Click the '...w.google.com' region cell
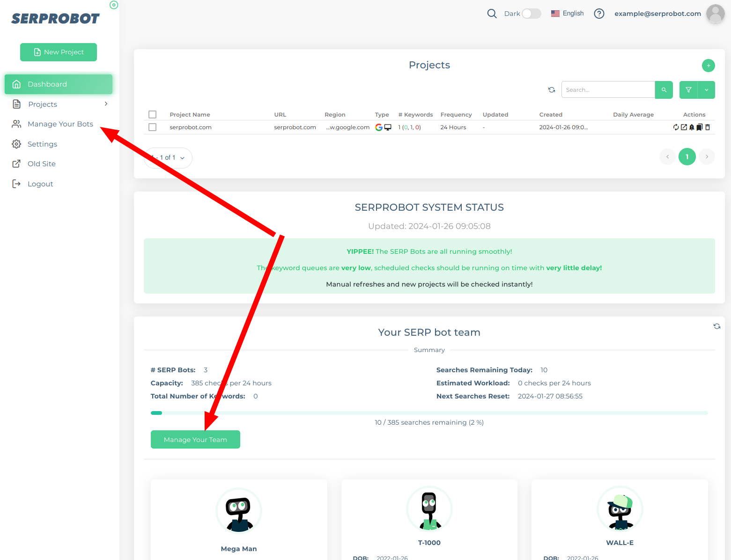Image resolution: width=731 pixels, height=560 pixels. point(348,127)
